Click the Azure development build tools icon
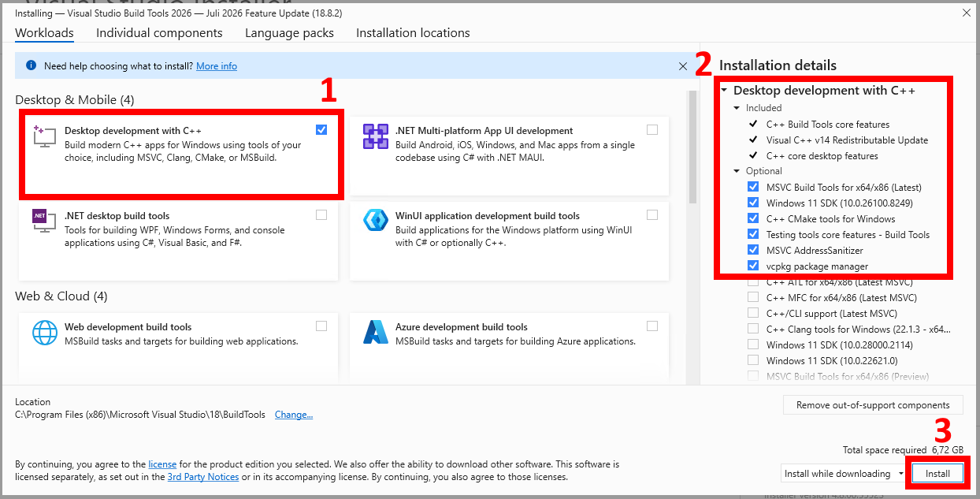The image size is (980, 499). 375,332
